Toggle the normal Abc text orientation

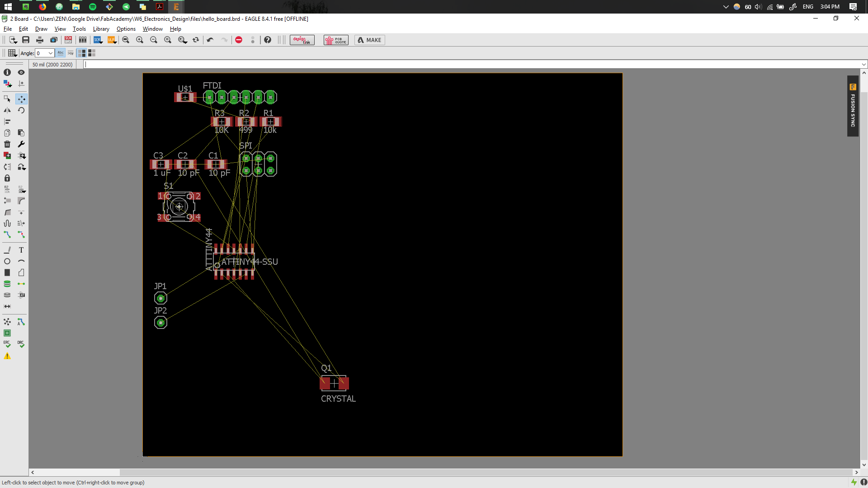coord(61,53)
